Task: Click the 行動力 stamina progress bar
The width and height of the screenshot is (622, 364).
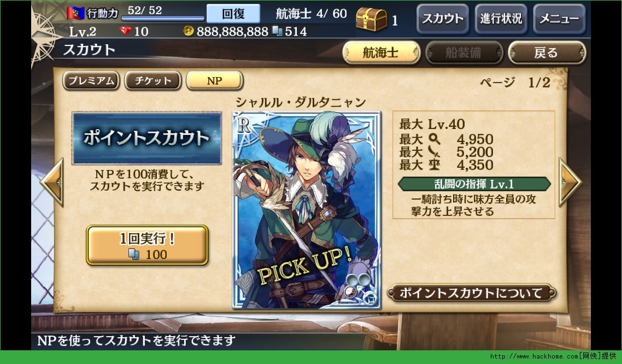Action: click(163, 18)
